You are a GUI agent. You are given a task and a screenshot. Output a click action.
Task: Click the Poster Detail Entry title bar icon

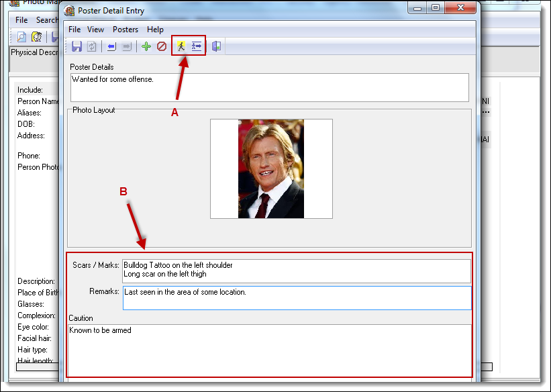[69, 9]
